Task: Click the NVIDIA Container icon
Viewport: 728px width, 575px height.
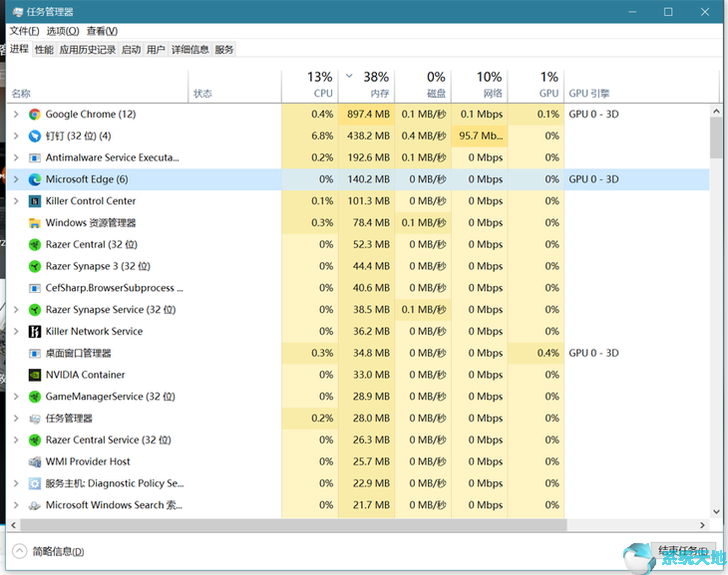Action: [34, 375]
